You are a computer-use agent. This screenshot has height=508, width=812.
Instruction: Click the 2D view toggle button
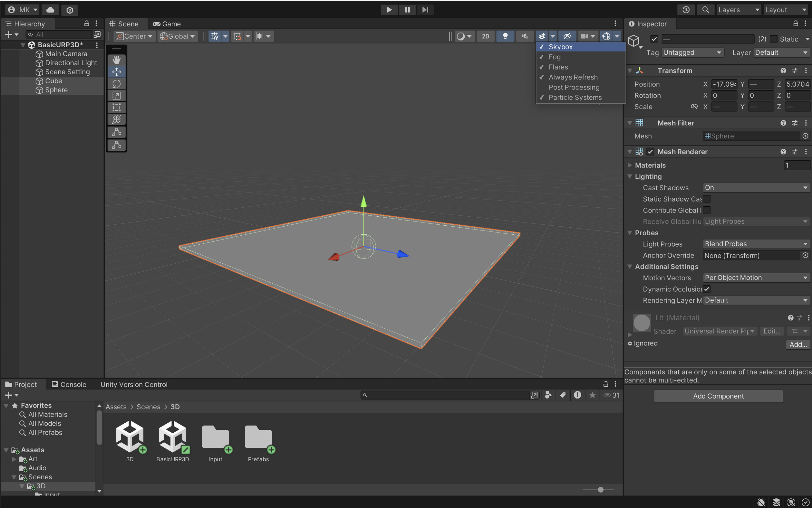coord(485,36)
